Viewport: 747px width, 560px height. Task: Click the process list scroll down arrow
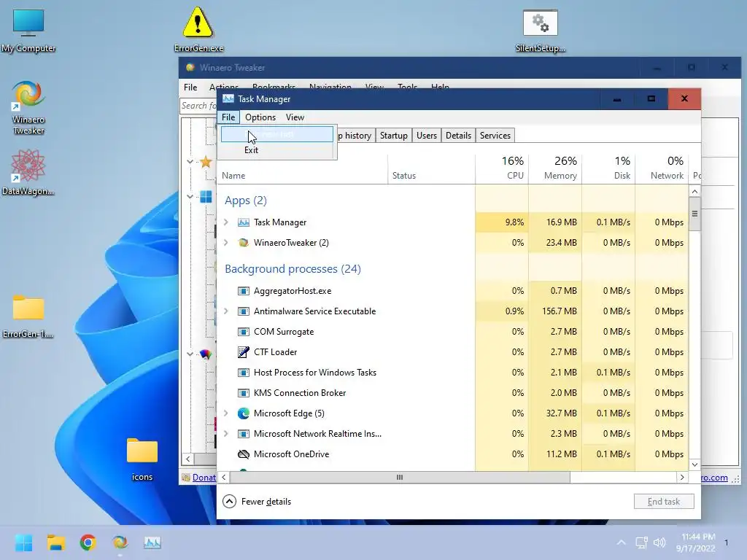pyautogui.click(x=694, y=464)
